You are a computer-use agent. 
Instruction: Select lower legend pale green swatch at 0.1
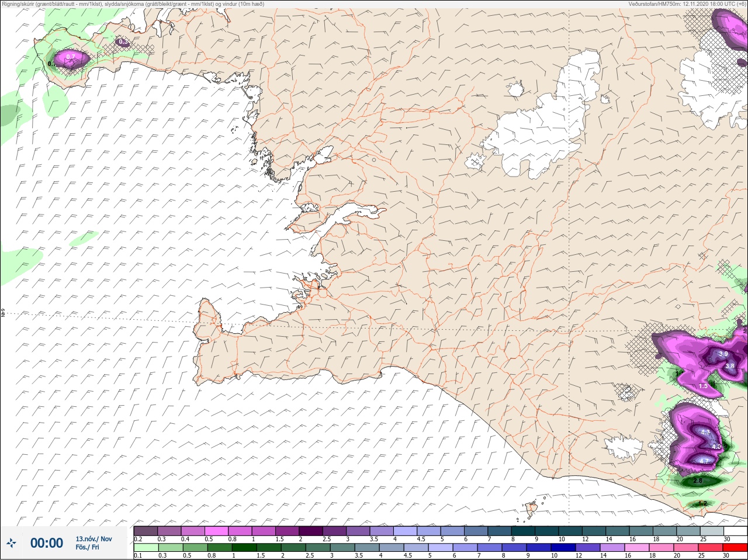(146, 548)
